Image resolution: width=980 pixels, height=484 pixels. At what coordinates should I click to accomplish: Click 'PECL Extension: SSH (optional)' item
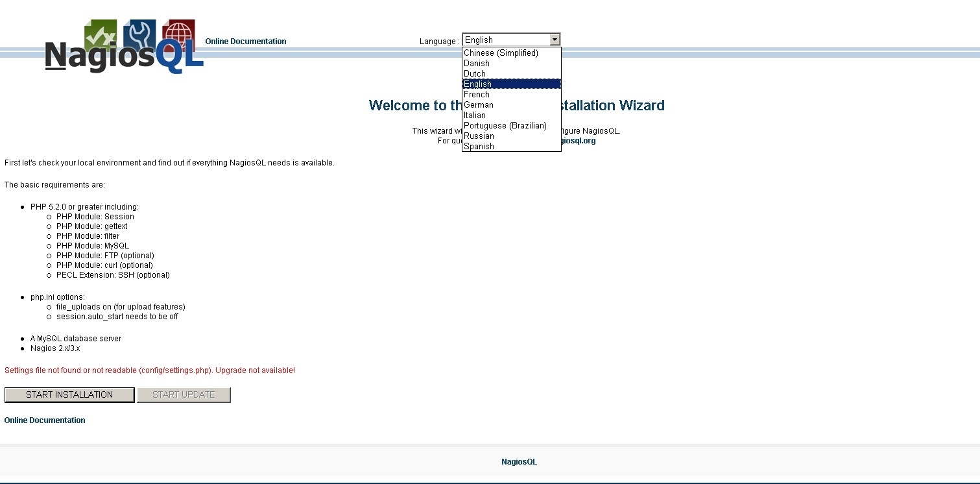point(113,275)
